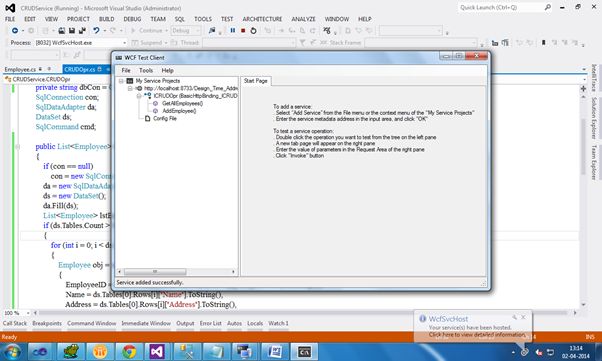Select the AddEmployee() operation

pos(179,111)
